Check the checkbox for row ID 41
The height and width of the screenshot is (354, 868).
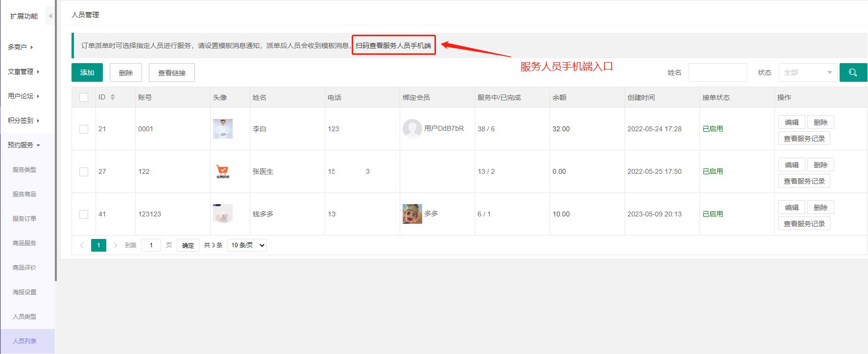pyautogui.click(x=84, y=214)
